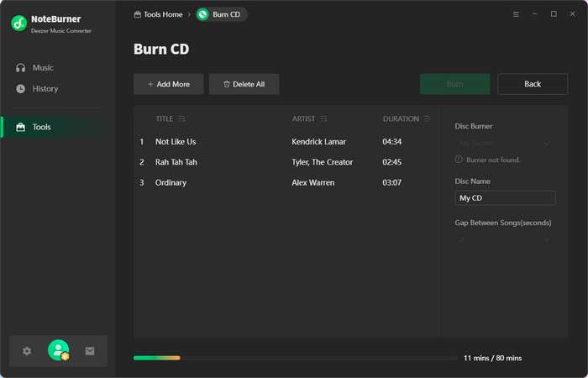Click the envelope feedback icon

tap(90, 351)
